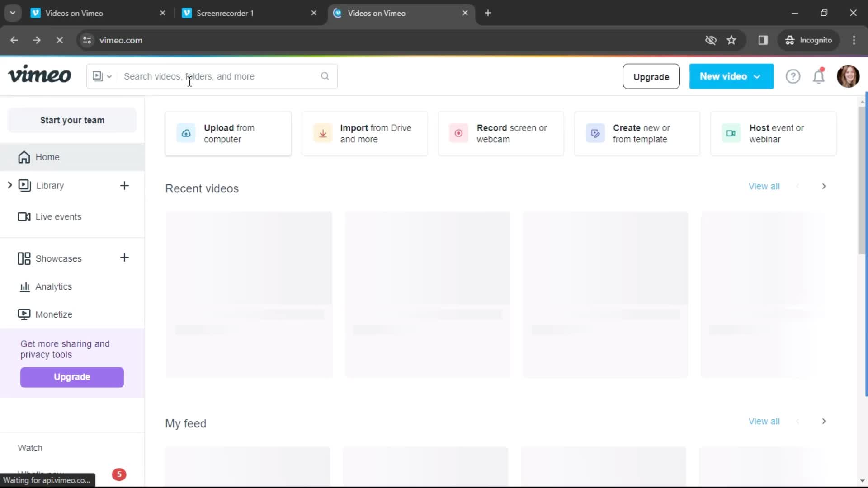Open the New video dropdown

pyautogui.click(x=731, y=76)
